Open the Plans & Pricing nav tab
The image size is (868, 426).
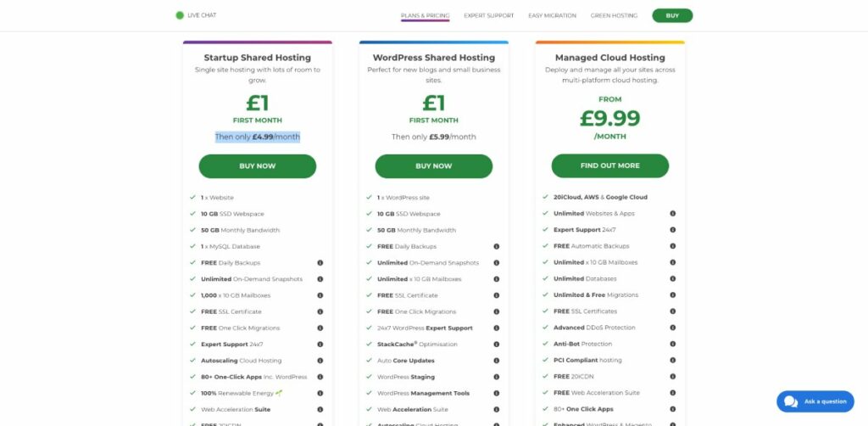coord(426,15)
